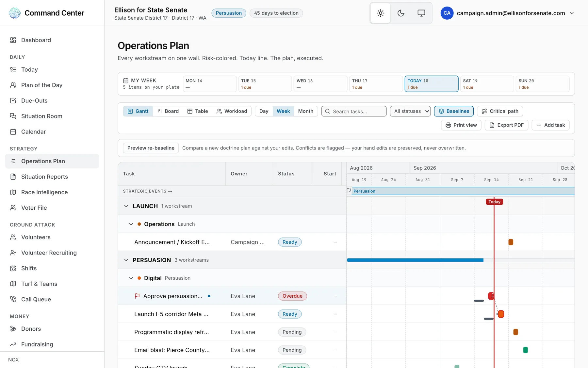Switch to dark theme
Screen dimensions: 588x368
tap(401, 13)
